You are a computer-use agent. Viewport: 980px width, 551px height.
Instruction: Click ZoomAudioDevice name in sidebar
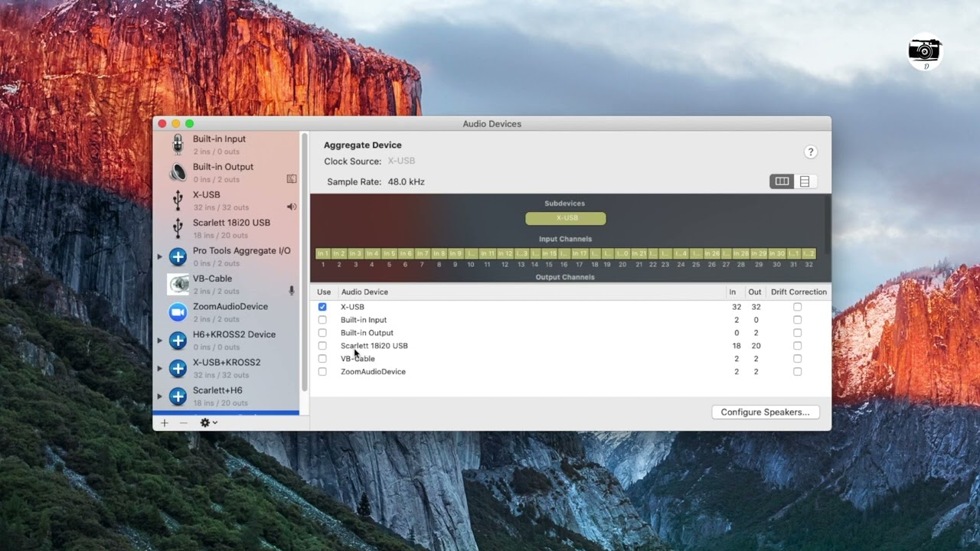[x=230, y=306]
